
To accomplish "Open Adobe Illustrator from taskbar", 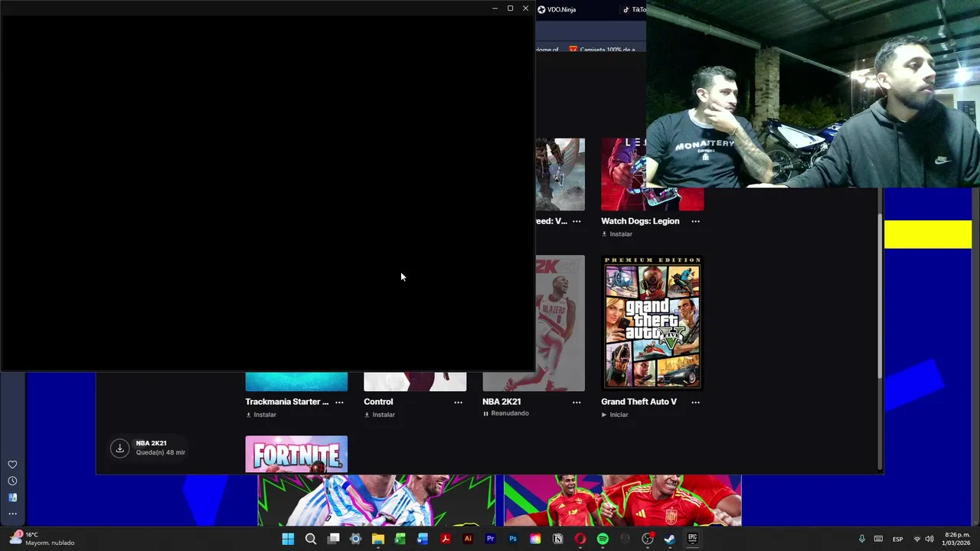I will pos(468,539).
